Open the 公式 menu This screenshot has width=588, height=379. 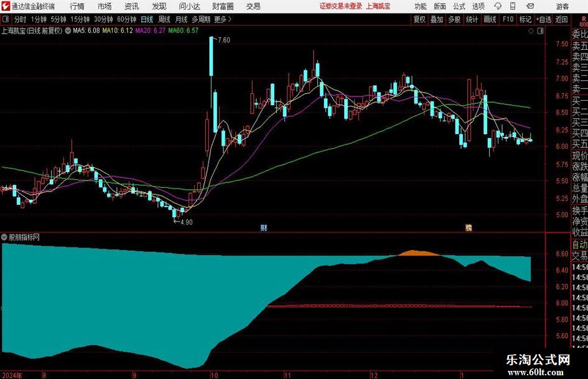(459, 6)
